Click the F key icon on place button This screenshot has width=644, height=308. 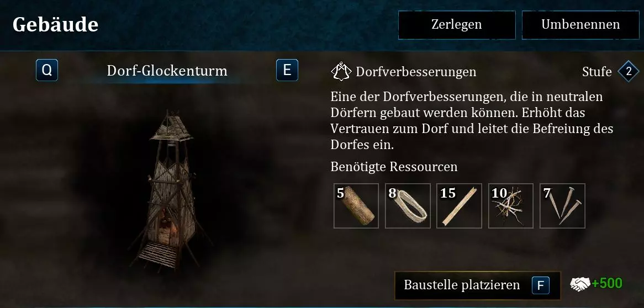pyautogui.click(x=541, y=285)
